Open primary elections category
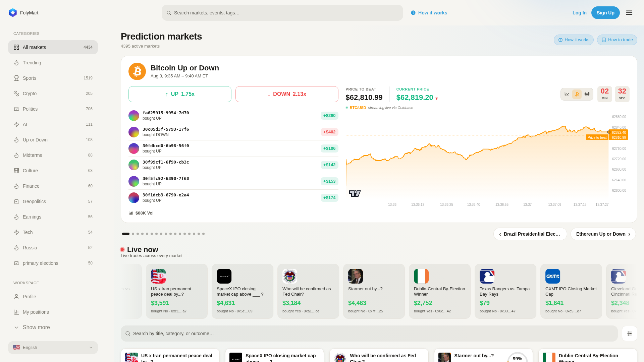 tap(53, 263)
